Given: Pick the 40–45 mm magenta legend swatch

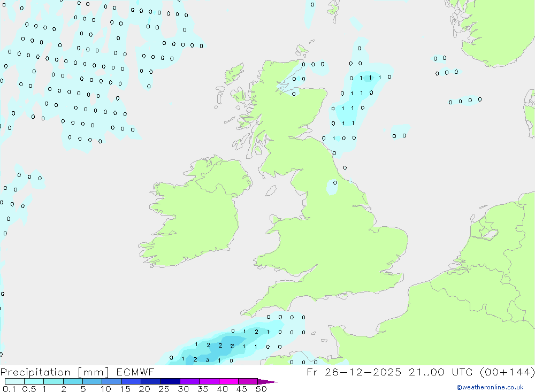Looking at the screenshot, I should click(x=228, y=381).
